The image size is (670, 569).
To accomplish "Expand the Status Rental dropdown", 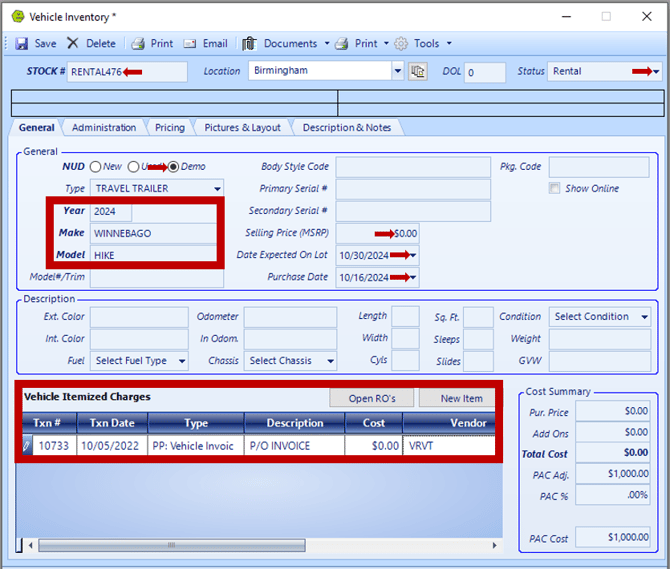I will click(655, 72).
